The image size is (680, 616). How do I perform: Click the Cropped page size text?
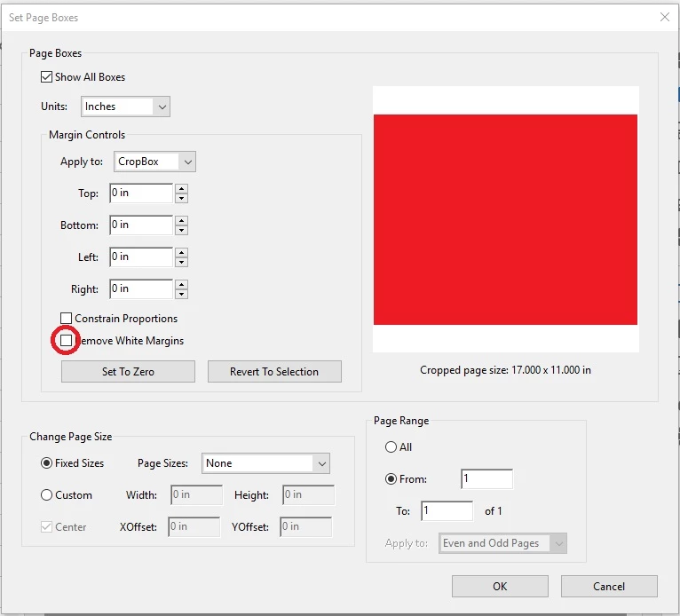tap(506, 370)
